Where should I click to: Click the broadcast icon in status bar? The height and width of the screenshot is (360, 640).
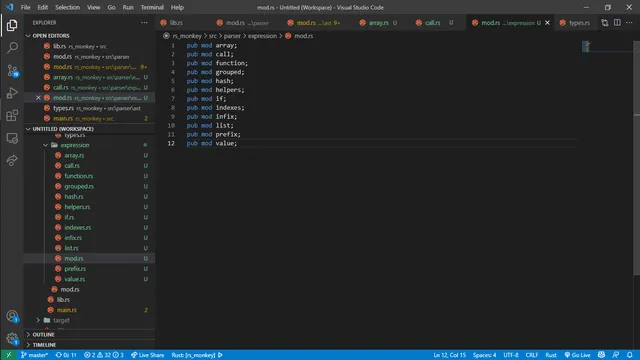tap(616, 355)
